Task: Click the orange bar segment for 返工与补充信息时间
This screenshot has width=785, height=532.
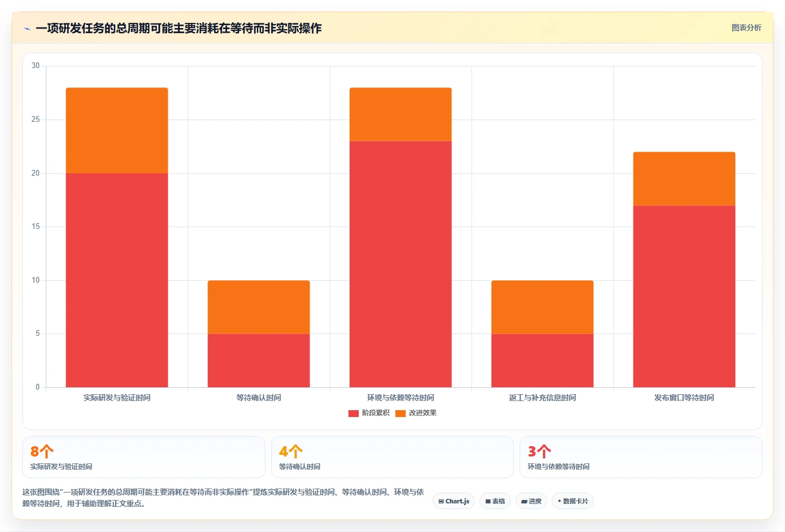Action: [x=542, y=307]
